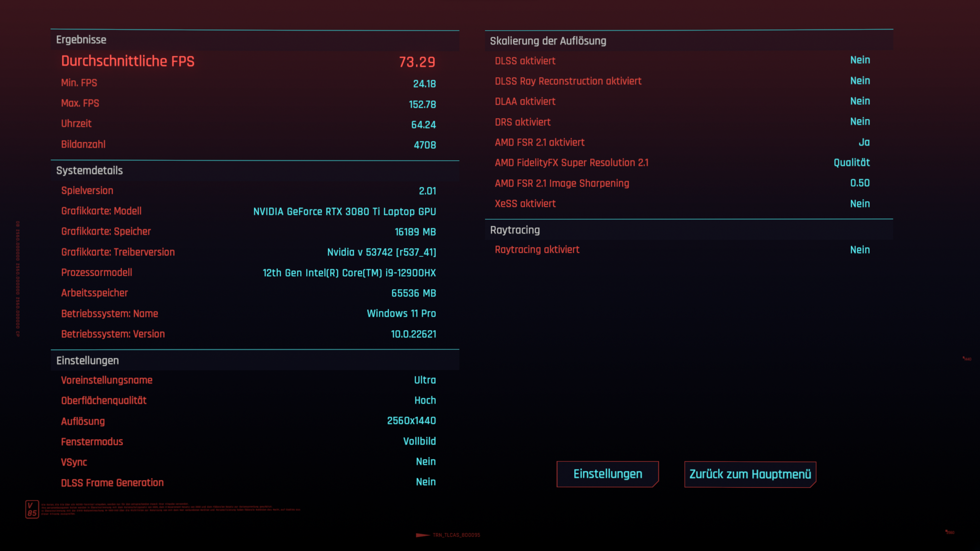Click the Auflösung 2560x1440 value
The image size is (980, 551).
pos(411,421)
